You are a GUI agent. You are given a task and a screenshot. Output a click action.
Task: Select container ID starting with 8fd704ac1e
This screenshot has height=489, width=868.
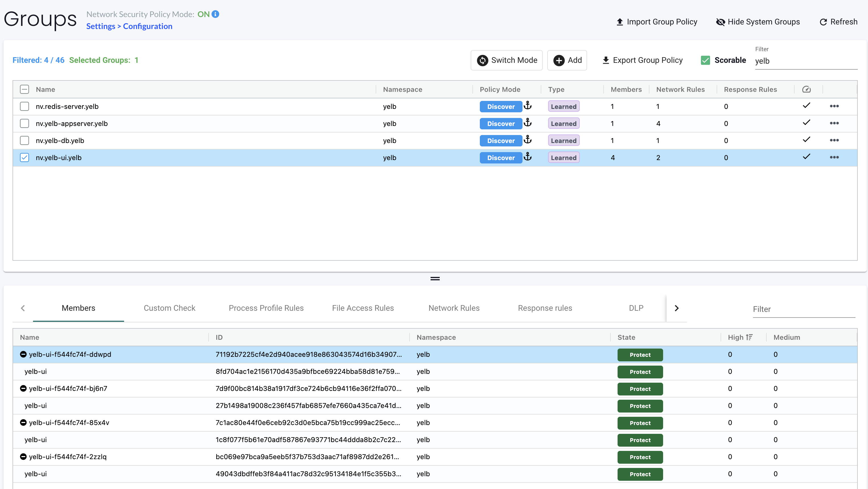308,372
